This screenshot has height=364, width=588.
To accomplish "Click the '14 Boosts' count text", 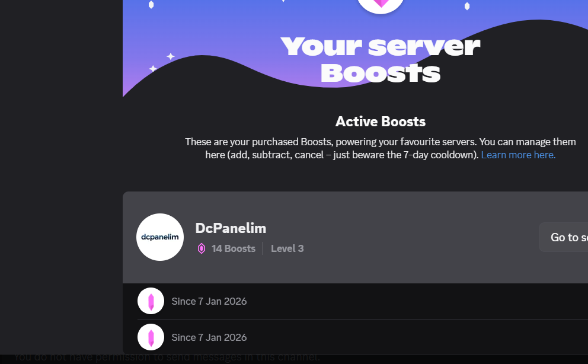I will 234,248.
